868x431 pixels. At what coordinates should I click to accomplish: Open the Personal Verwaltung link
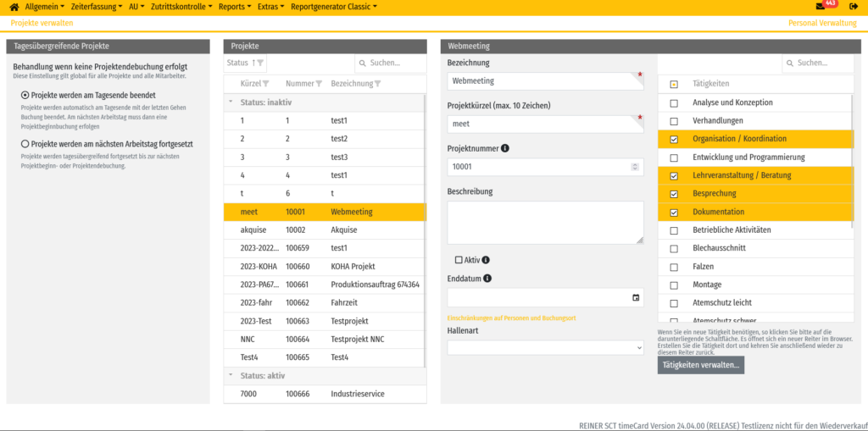pyautogui.click(x=822, y=23)
